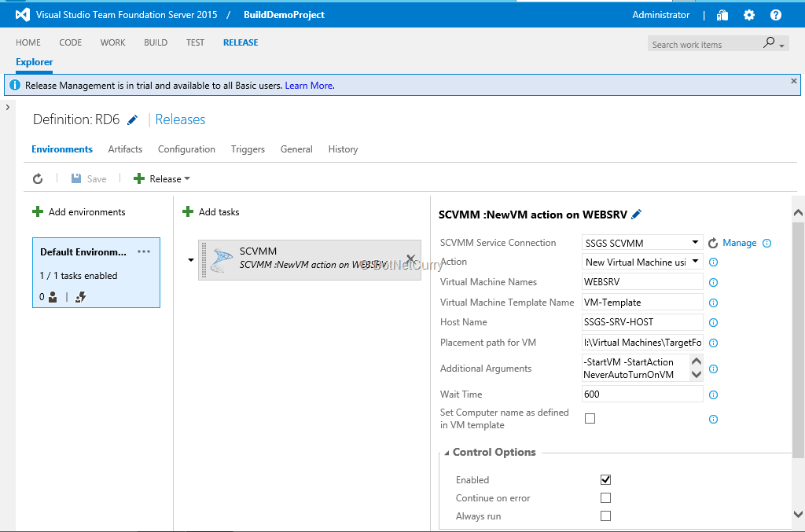Click the Wait Time input field
The height and width of the screenshot is (532, 805).
642,394
